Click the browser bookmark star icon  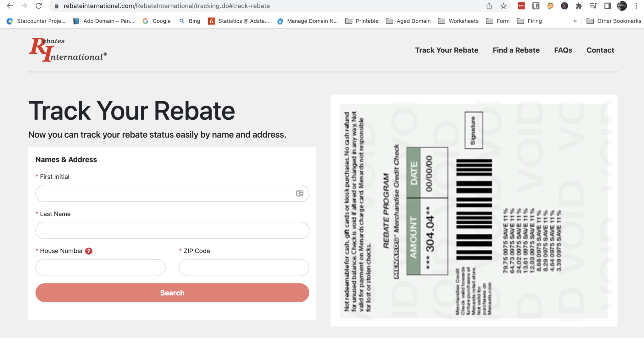pos(503,6)
